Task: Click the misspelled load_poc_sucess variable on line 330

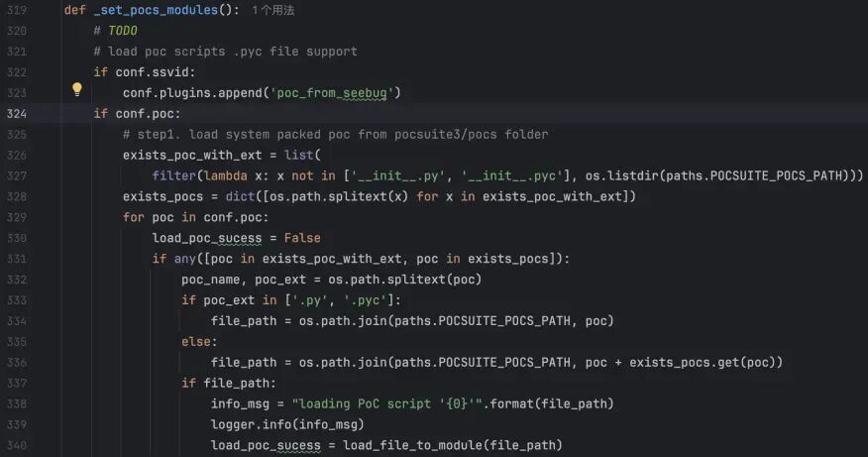Action: coord(207,238)
